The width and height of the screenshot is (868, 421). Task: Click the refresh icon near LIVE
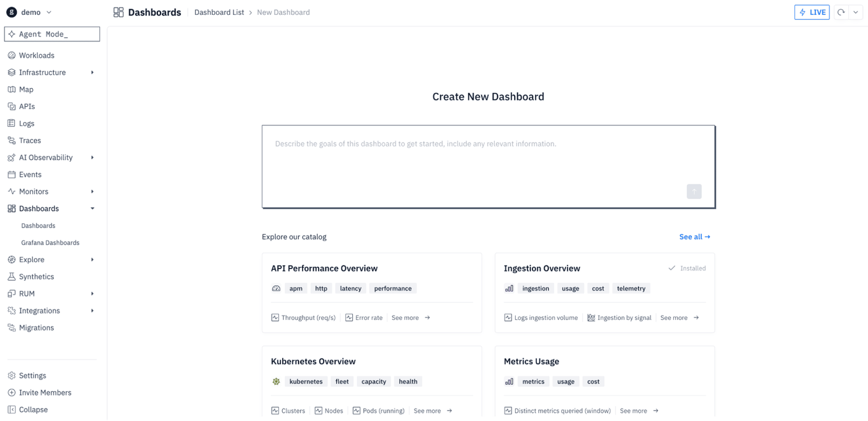(841, 12)
